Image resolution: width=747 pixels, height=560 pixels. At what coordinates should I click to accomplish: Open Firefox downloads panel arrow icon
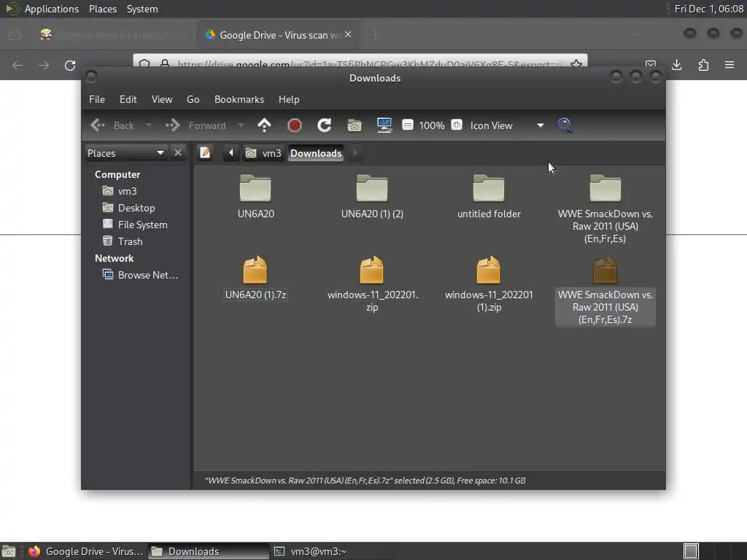tap(676, 65)
